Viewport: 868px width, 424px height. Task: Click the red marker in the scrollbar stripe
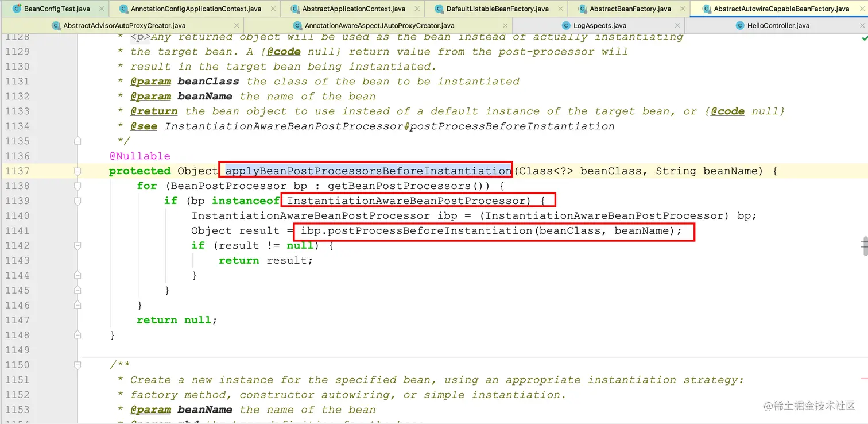pos(865,379)
